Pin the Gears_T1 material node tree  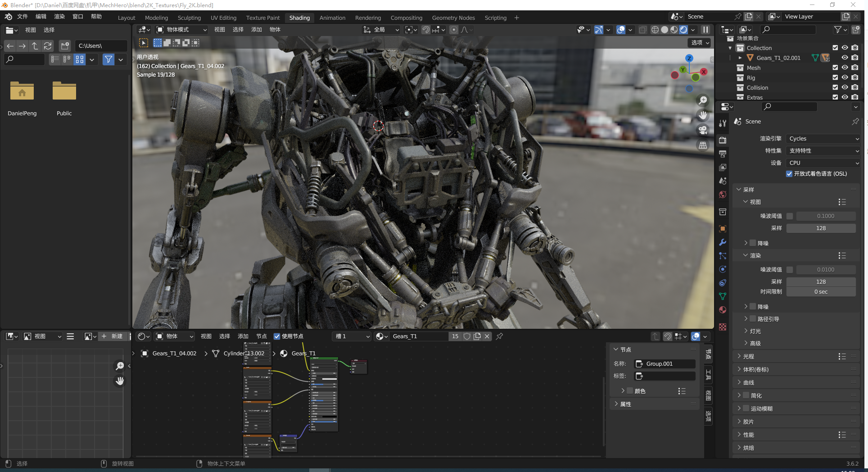(499, 336)
